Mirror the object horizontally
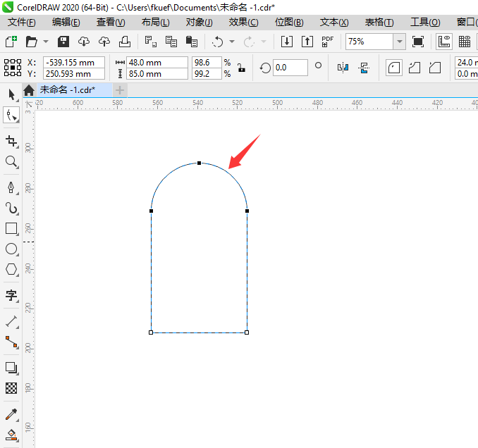This screenshot has width=478, height=448. pos(343,68)
